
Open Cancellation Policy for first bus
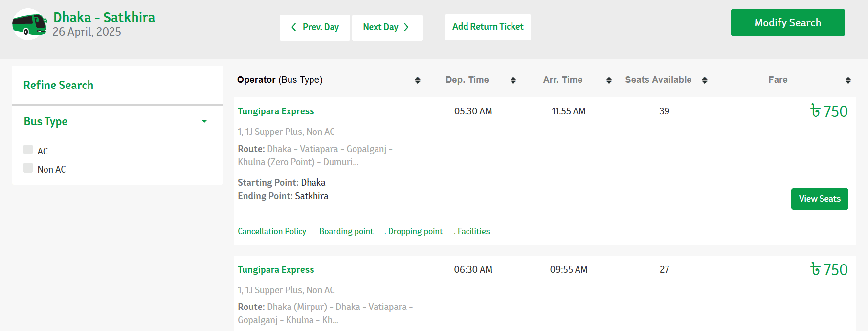tap(272, 231)
